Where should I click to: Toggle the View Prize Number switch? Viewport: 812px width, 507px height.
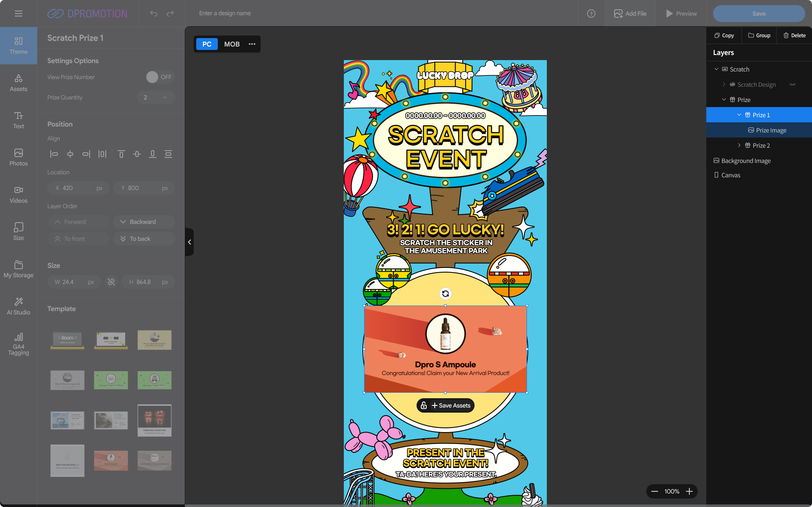[x=160, y=77]
